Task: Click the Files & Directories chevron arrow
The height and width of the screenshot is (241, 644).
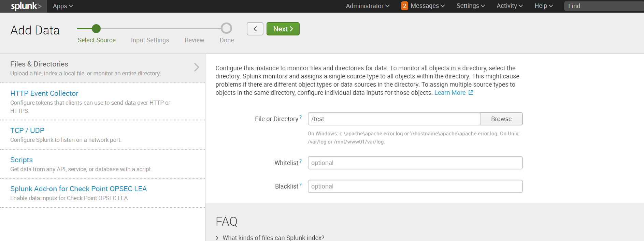Action: (197, 67)
